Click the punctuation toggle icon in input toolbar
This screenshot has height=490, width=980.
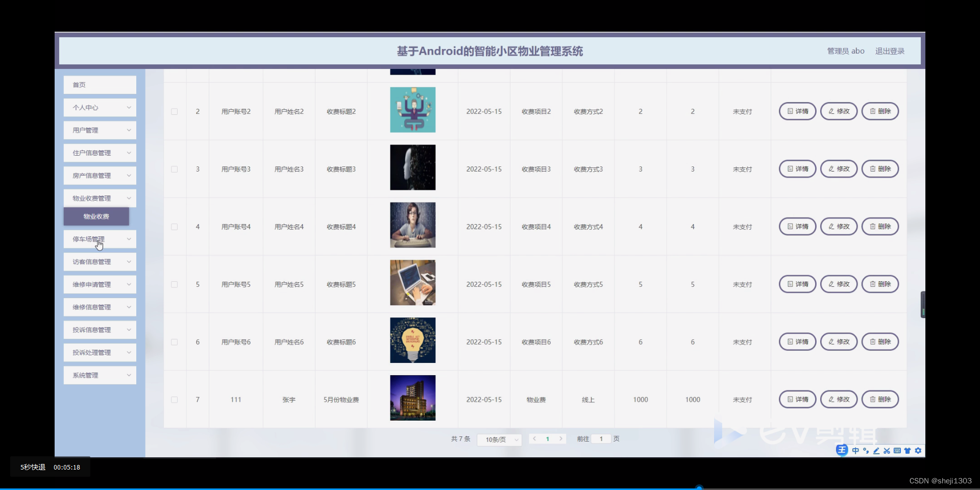coord(866,451)
